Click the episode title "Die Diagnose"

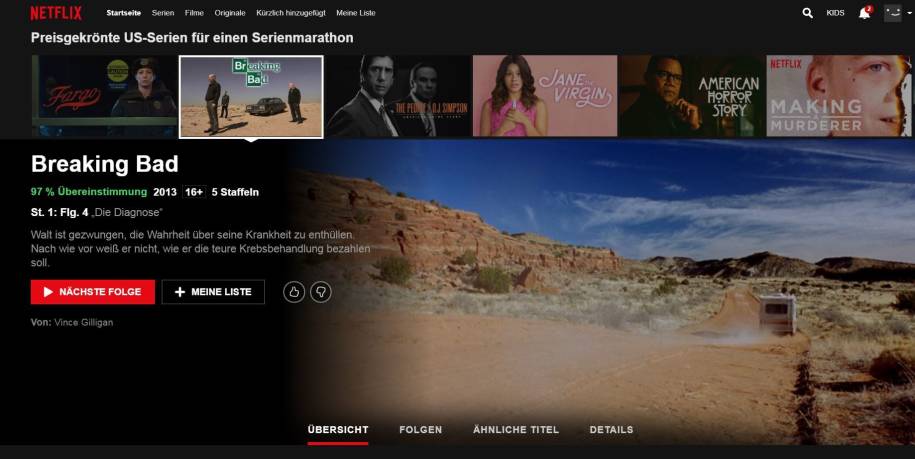click(127, 212)
